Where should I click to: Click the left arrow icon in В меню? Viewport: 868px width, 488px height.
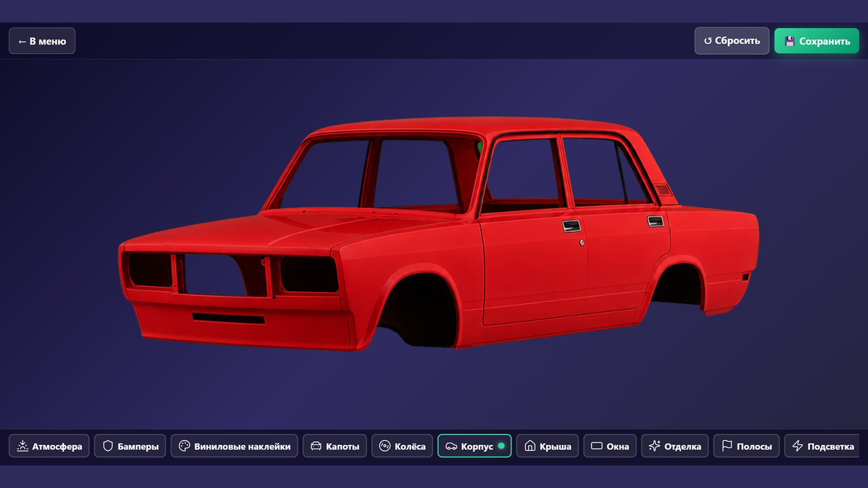pyautogui.click(x=22, y=42)
